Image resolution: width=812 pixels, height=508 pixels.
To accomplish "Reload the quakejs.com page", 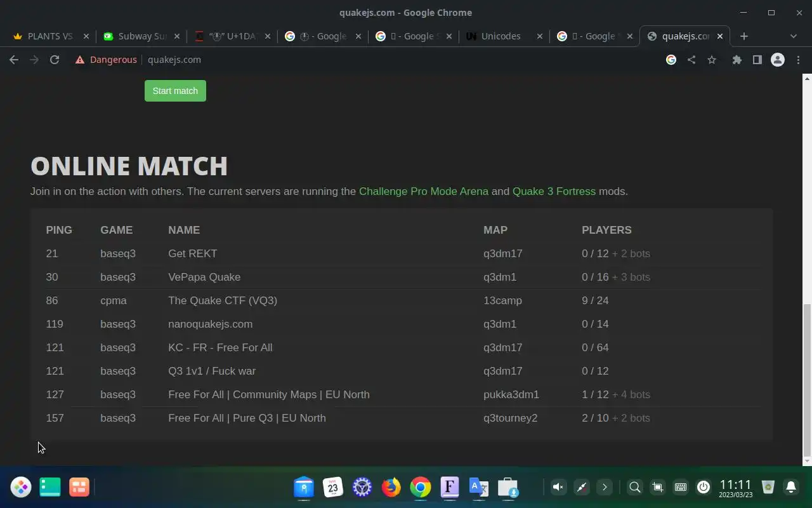I will pos(55,60).
